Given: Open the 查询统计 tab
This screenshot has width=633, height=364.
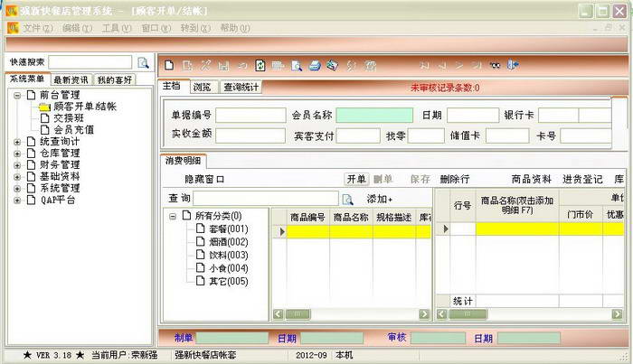Looking at the screenshot, I should pos(241,87).
